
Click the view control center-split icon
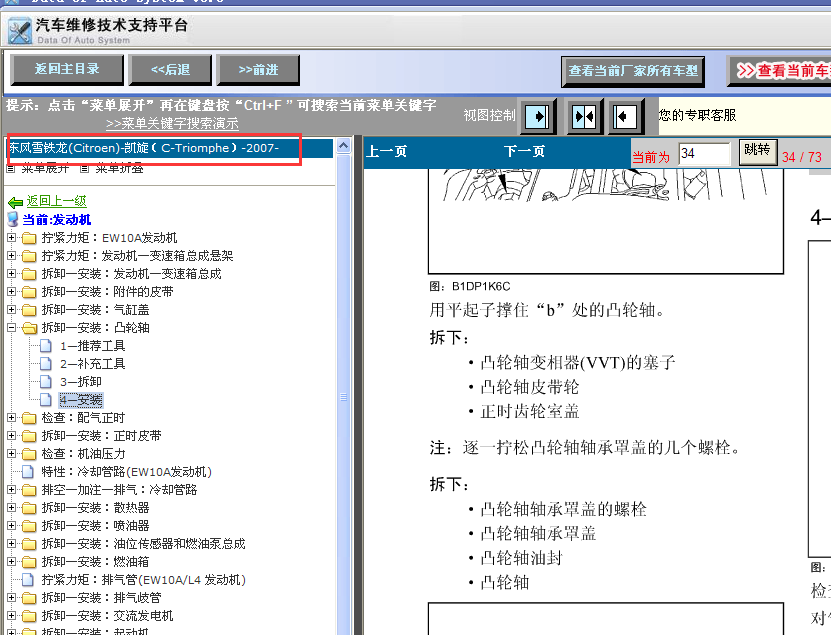583,117
